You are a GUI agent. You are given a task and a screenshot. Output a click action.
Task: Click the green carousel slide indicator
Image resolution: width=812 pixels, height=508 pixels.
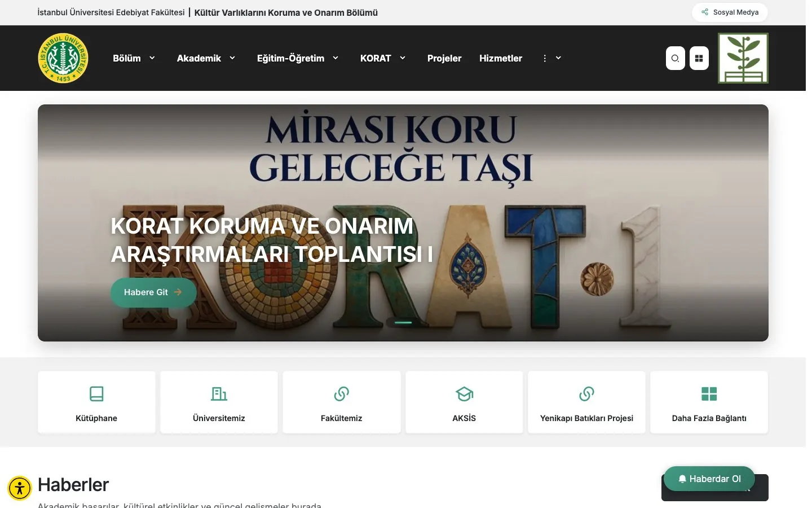pos(403,322)
